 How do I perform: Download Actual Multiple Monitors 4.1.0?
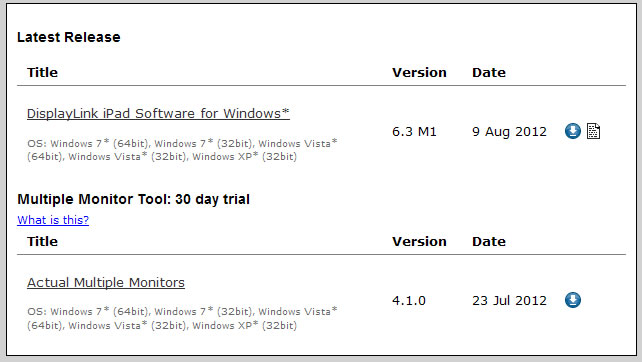[x=572, y=300]
